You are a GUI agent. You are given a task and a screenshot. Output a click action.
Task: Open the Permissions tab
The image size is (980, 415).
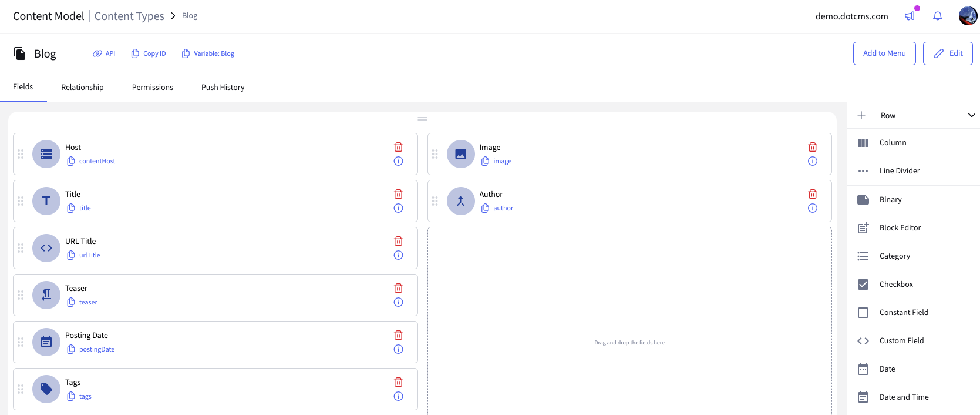(153, 88)
